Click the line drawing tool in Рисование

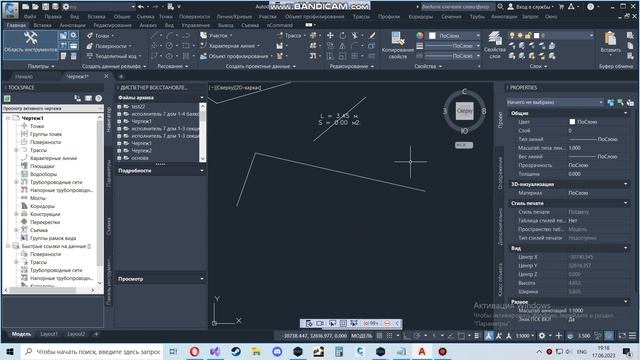tap(154, 36)
